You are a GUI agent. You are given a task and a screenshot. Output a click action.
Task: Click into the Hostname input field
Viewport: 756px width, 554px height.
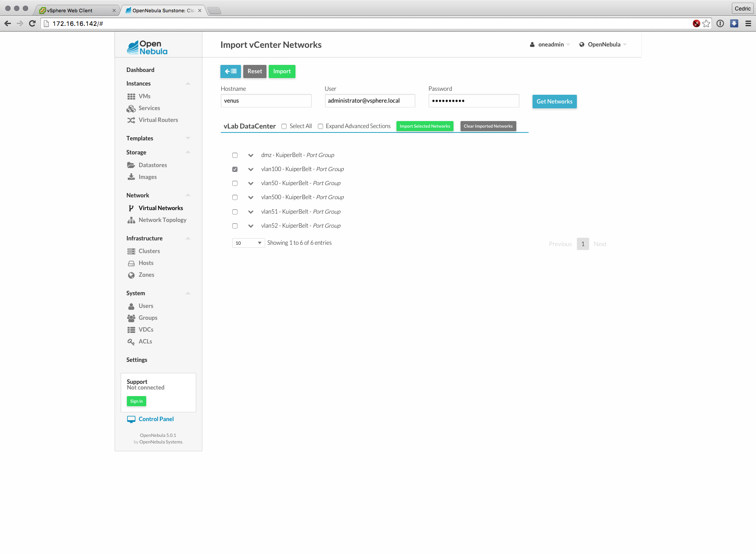click(x=266, y=101)
